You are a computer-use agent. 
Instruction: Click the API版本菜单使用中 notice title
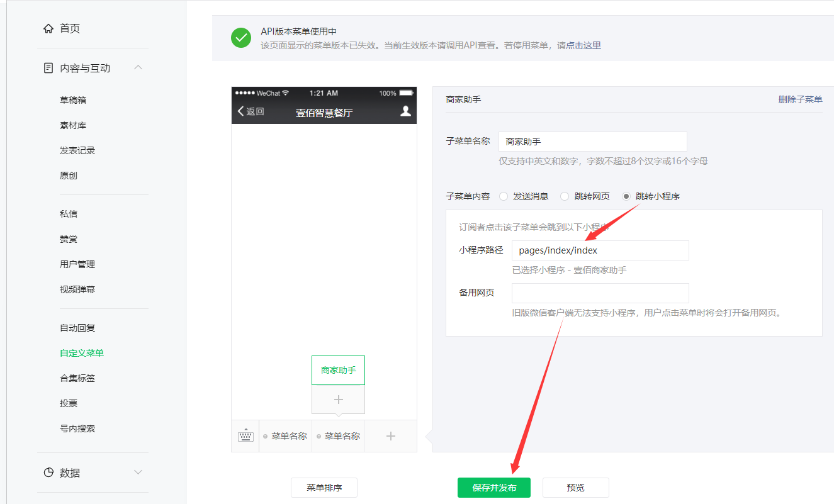(x=299, y=31)
